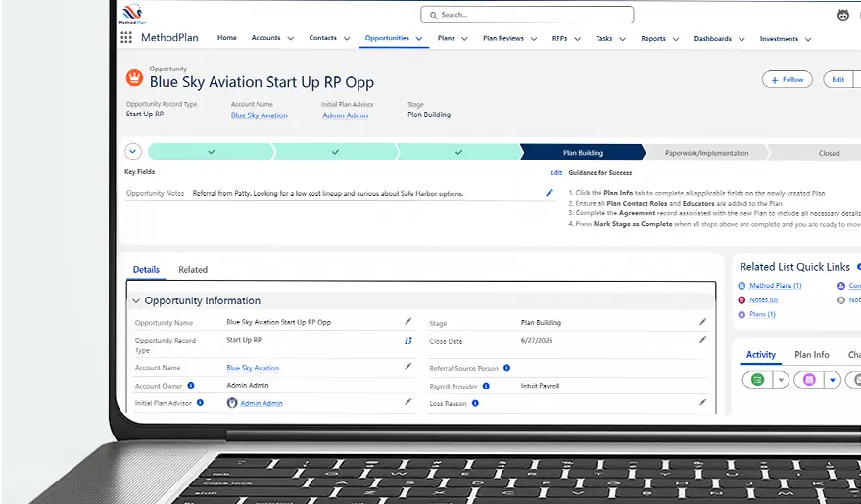
Task: Click the Key Fields Edit link
Action: (556, 173)
